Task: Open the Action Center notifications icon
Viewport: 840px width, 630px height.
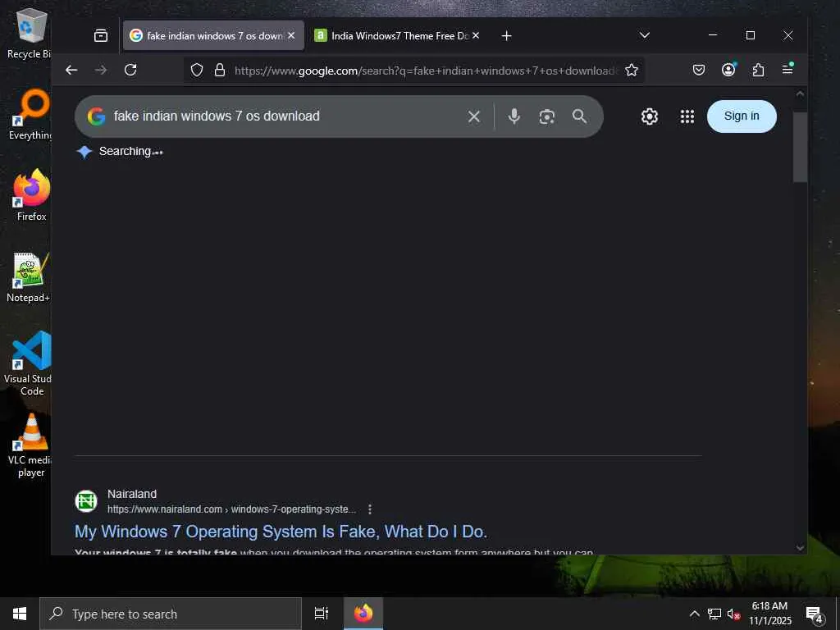Action: pos(815,614)
